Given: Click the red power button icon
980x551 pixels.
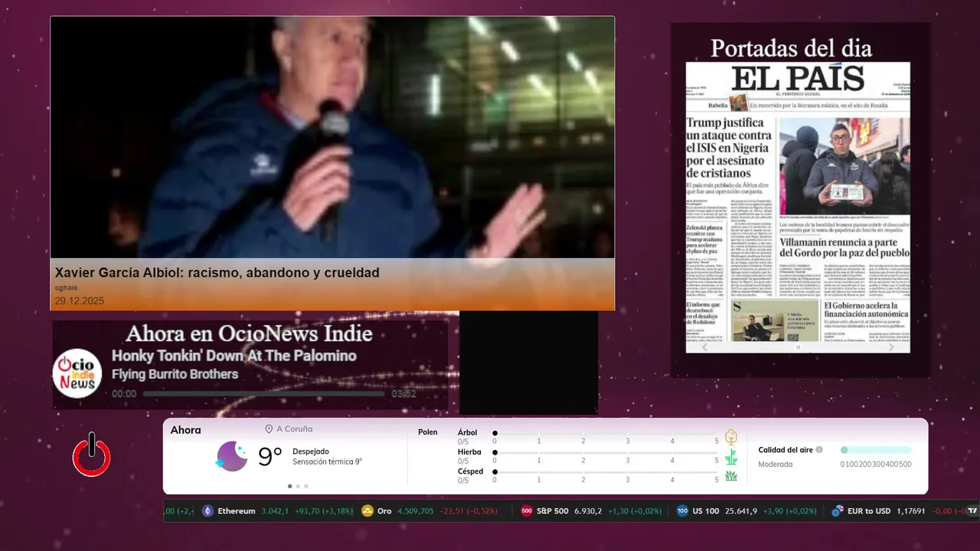Looking at the screenshot, I should coord(92,455).
